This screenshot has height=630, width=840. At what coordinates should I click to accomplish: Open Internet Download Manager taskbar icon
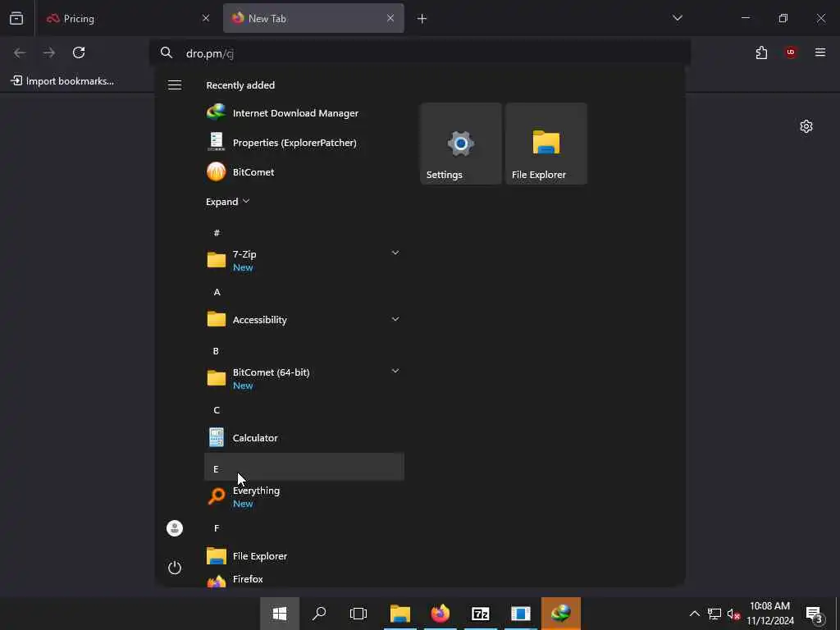(561, 614)
